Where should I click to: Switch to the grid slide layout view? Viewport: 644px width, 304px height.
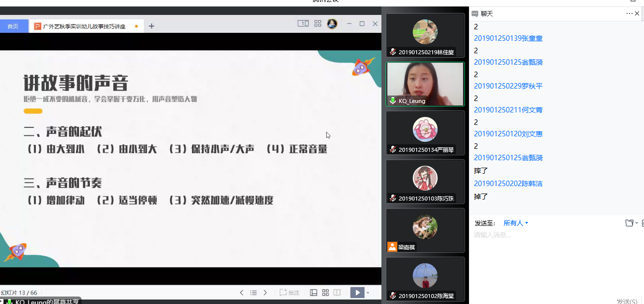325,293
